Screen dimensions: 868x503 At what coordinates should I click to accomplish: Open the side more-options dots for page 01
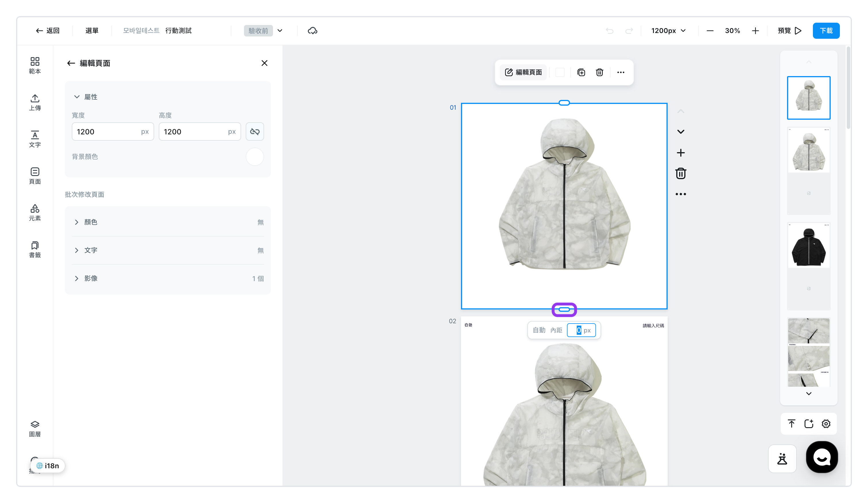click(681, 194)
